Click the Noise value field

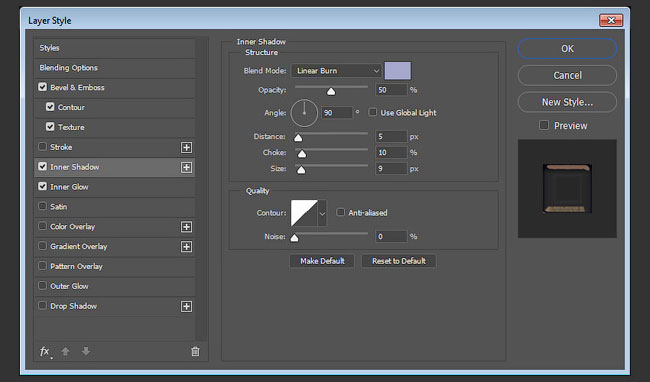[x=391, y=237]
